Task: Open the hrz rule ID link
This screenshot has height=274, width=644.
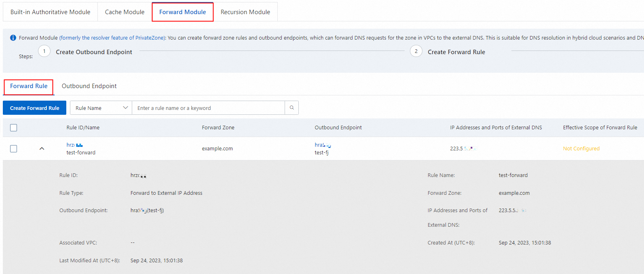Action: 75,145
